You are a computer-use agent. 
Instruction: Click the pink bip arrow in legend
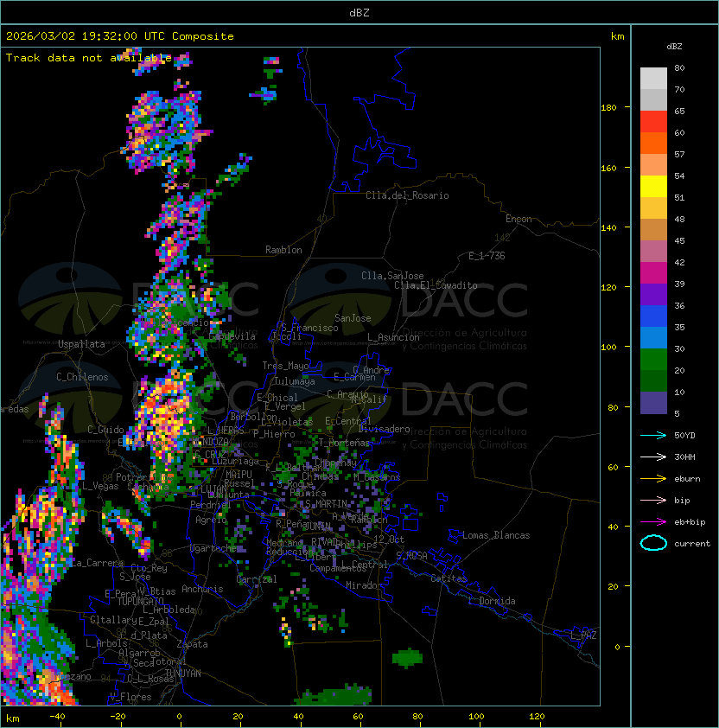[653, 500]
